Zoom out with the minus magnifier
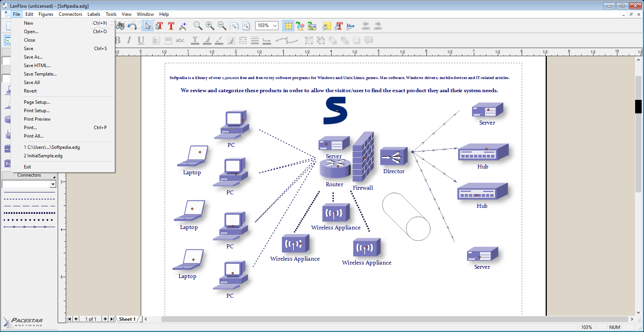The width and height of the screenshot is (644, 332). click(222, 26)
